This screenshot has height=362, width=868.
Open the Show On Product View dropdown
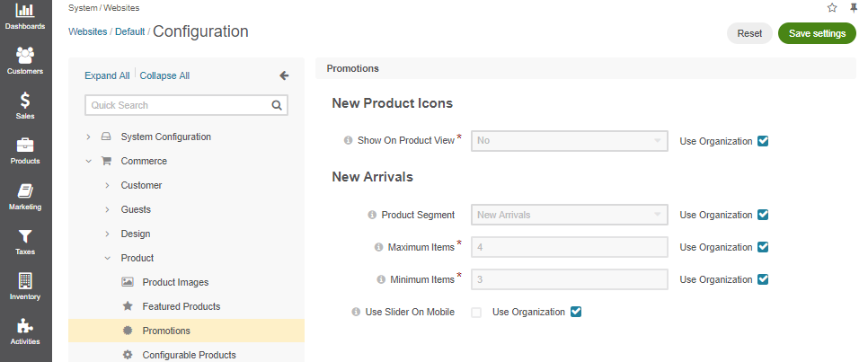(x=569, y=141)
